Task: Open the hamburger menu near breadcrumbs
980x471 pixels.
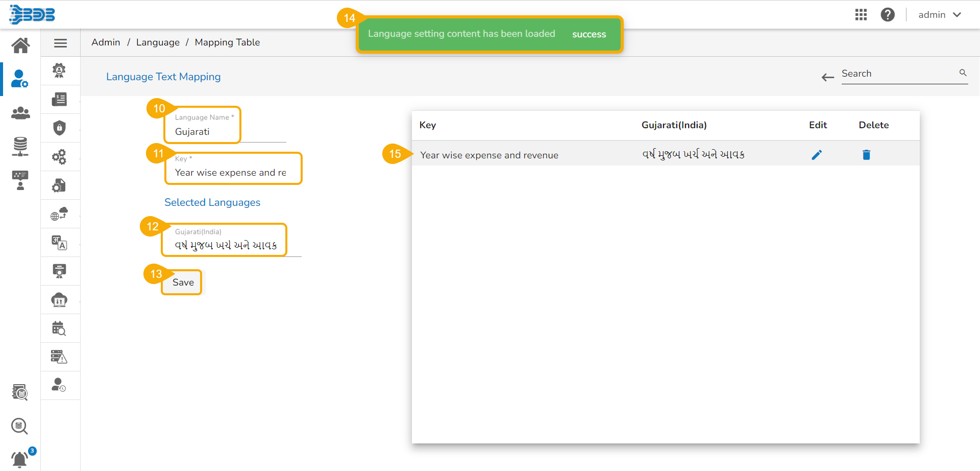Action: tap(60, 43)
